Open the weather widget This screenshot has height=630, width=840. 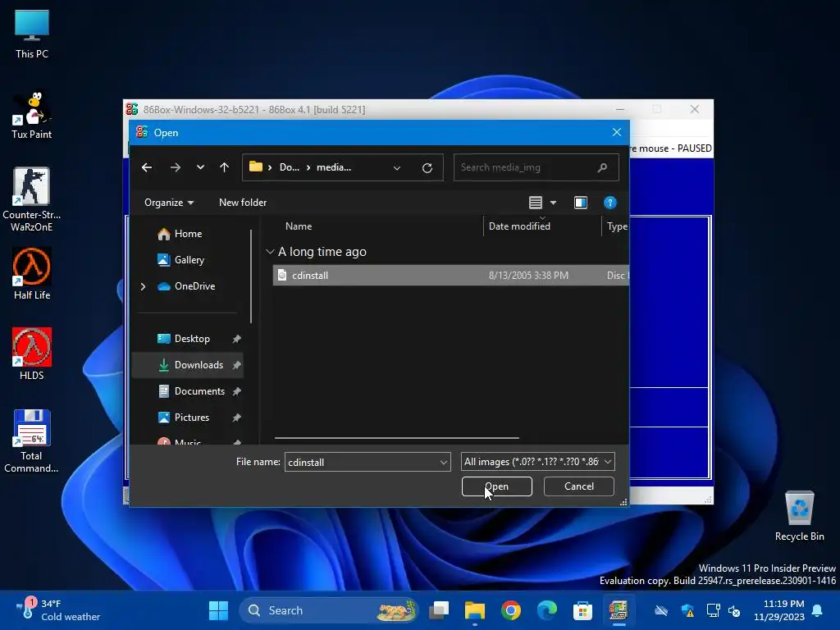(58, 610)
